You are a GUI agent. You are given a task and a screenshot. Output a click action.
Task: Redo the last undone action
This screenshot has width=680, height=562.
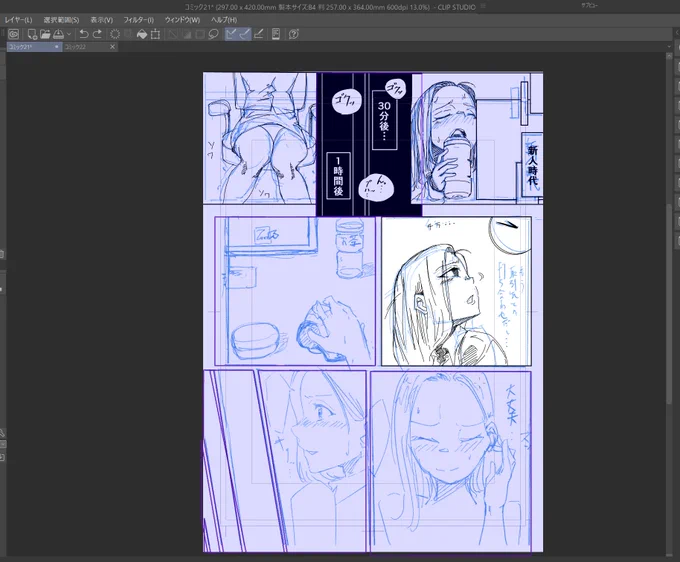click(x=98, y=34)
